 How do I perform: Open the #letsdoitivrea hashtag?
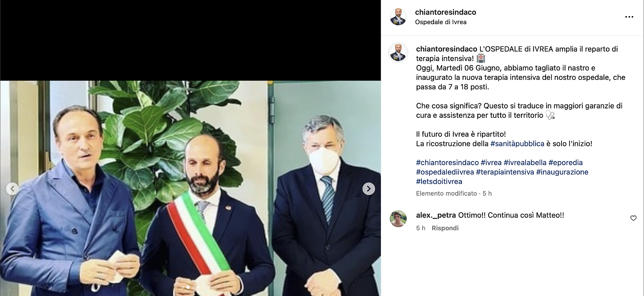(x=439, y=181)
